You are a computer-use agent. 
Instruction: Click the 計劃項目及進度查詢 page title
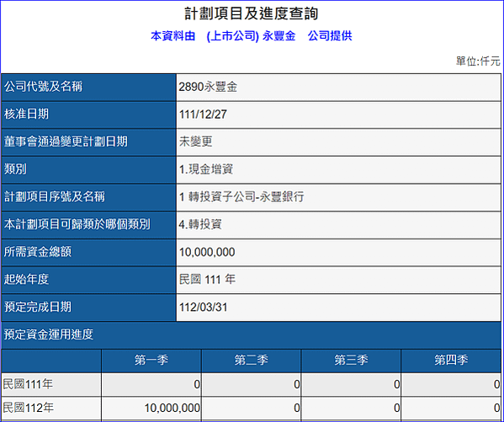252,13
